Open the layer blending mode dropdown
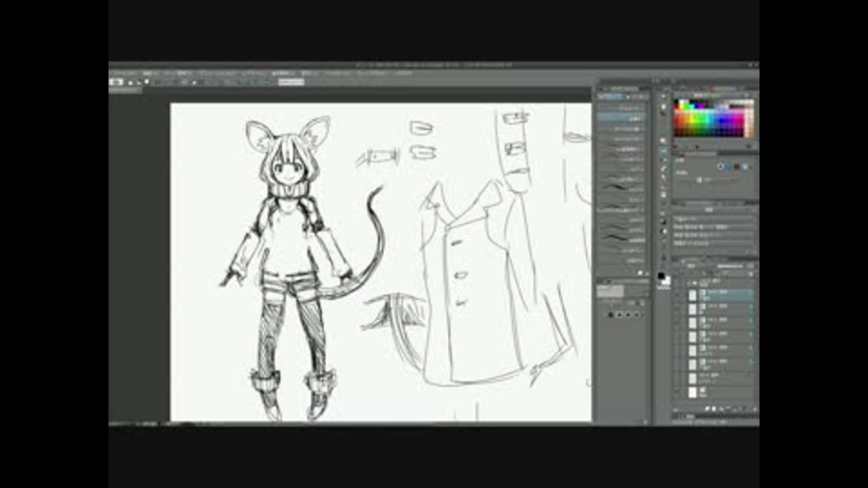The image size is (868, 488). point(693,266)
